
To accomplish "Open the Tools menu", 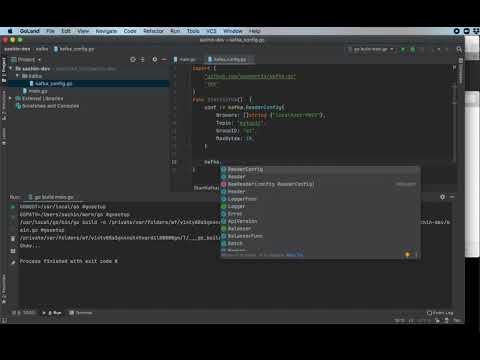I will 193,31.
